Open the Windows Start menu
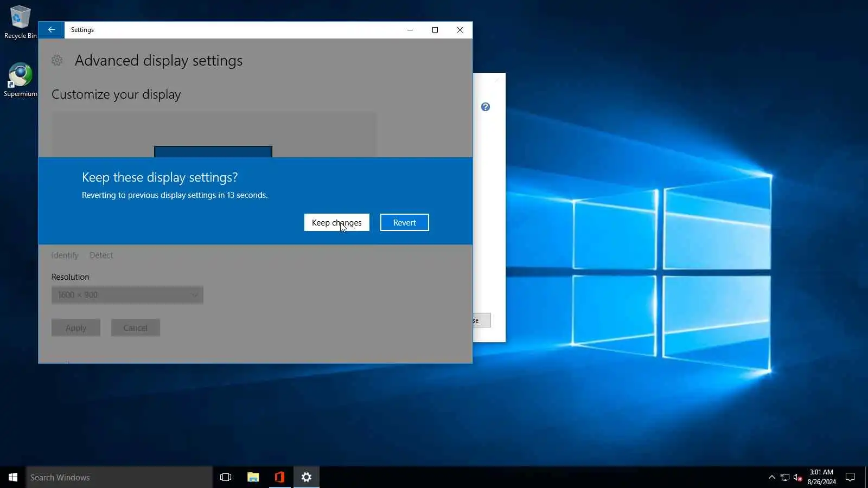This screenshot has width=868, height=488. pyautogui.click(x=13, y=477)
